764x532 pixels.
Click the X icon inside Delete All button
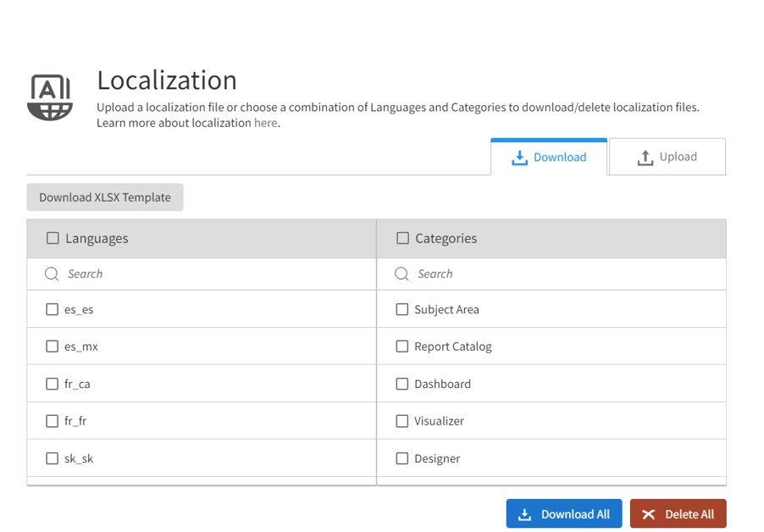[x=649, y=513]
